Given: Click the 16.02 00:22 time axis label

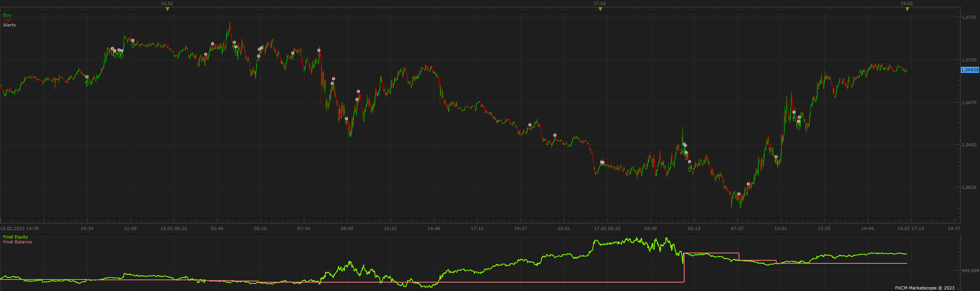Looking at the screenshot, I should 173,228.
